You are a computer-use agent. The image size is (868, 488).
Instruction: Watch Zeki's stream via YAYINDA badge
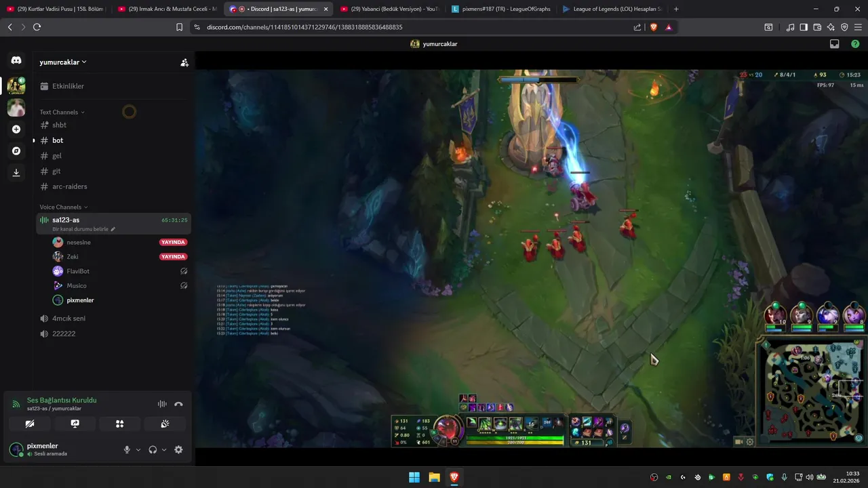coord(173,257)
